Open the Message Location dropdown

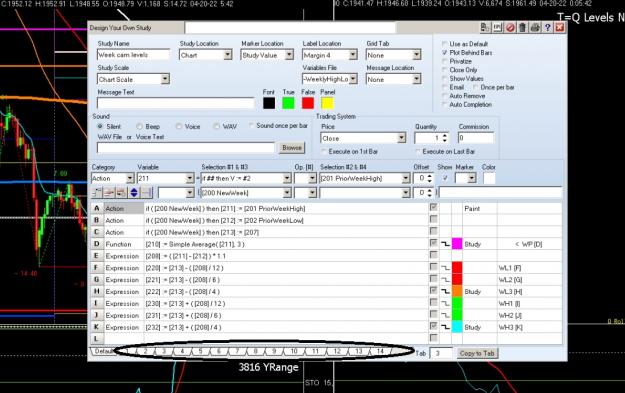point(417,79)
